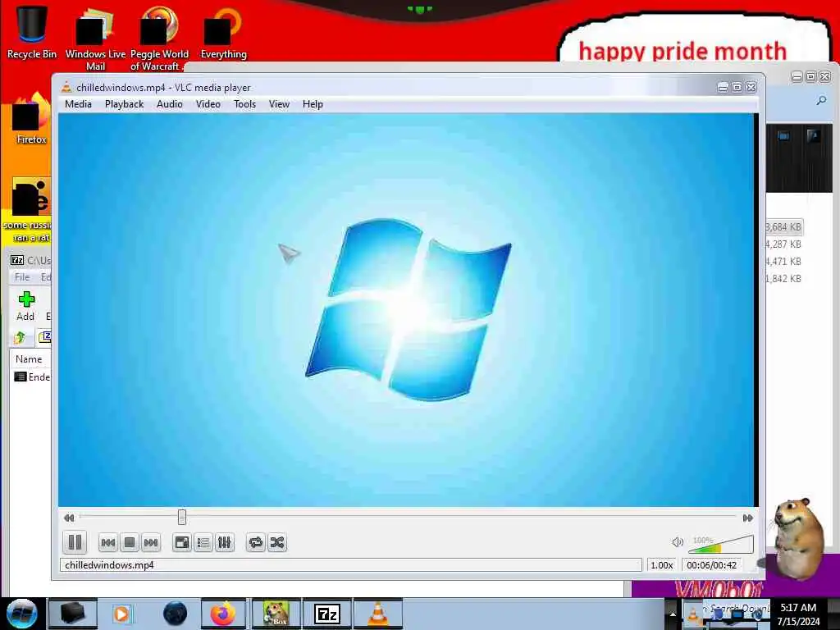The image size is (840, 630).
Task: Open the Recycle Bin desktop icon
Action: pyautogui.click(x=32, y=32)
